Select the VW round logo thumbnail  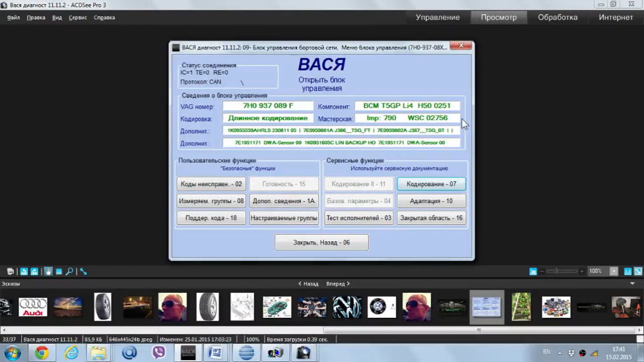[x=381, y=307]
